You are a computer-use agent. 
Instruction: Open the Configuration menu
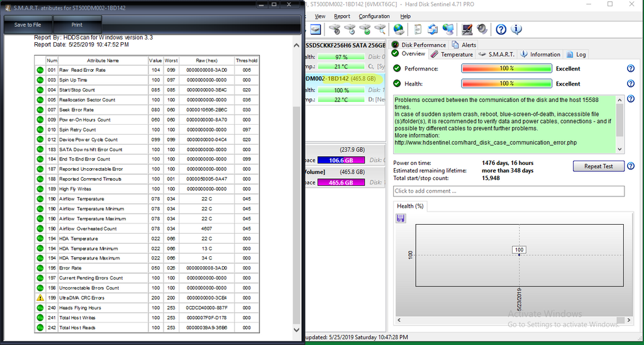click(x=374, y=16)
